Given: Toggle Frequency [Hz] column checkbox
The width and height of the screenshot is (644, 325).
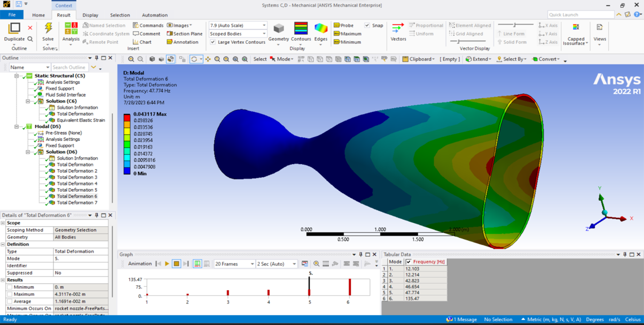Looking at the screenshot, I should click(x=409, y=262).
